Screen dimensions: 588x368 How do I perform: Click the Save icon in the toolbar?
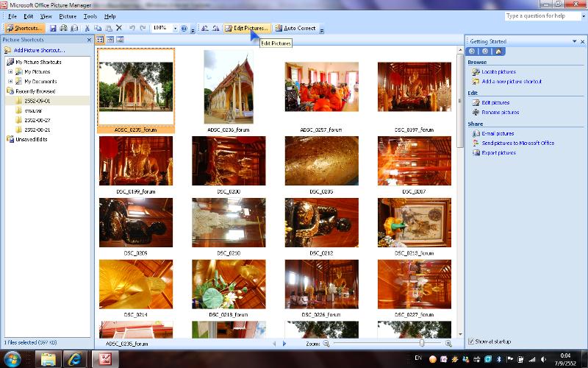pos(53,28)
